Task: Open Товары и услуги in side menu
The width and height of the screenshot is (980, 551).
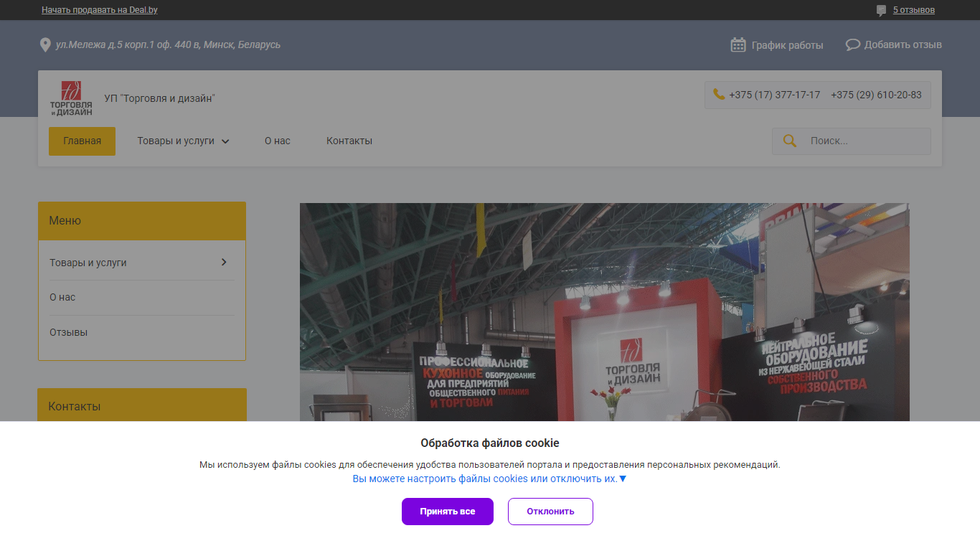Action: 88,263
